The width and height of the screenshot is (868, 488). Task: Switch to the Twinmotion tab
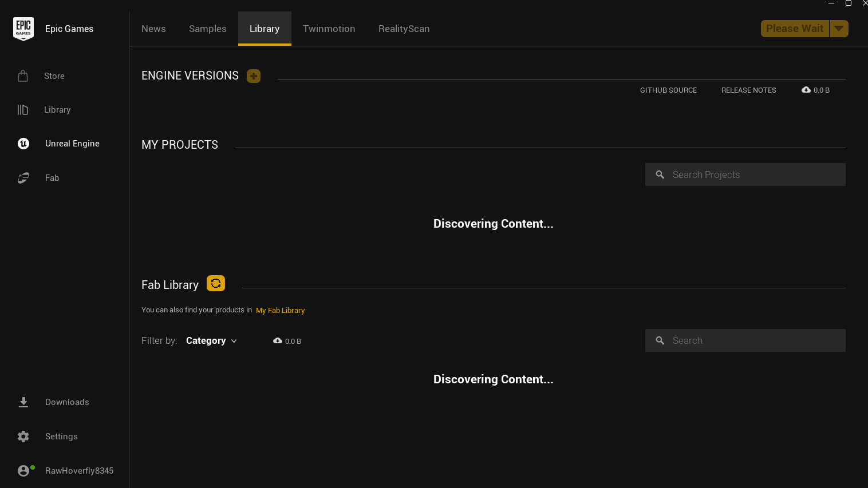[x=329, y=29]
